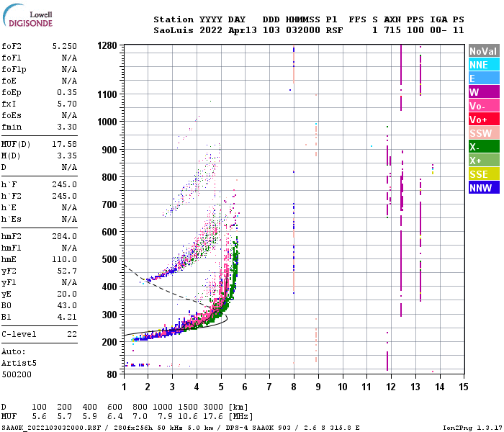Viewport: 504px width, 432px height.
Task: Click the foEs N/A value
Action: coord(69,116)
